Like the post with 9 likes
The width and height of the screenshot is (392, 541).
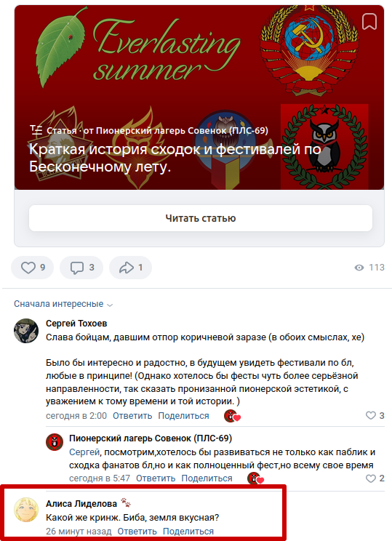click(x=33, y=268)
